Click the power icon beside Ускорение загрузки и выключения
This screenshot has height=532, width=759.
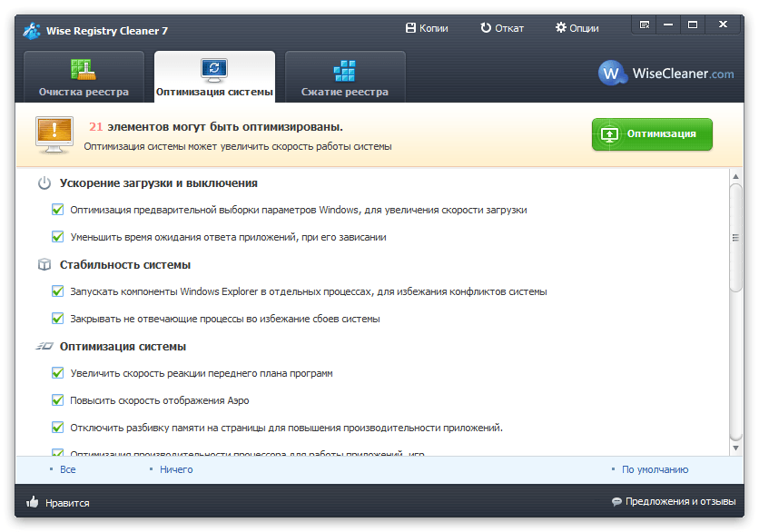coord(44,183)
